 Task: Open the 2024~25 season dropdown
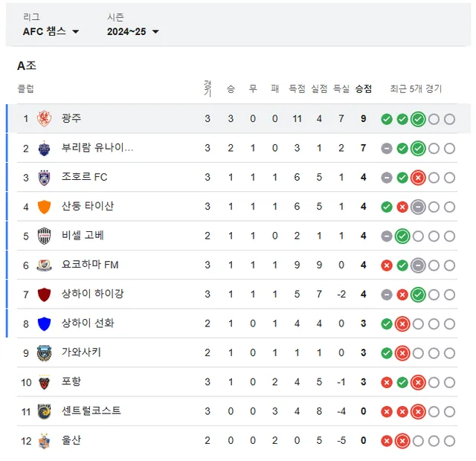click(x=132, y=31)
